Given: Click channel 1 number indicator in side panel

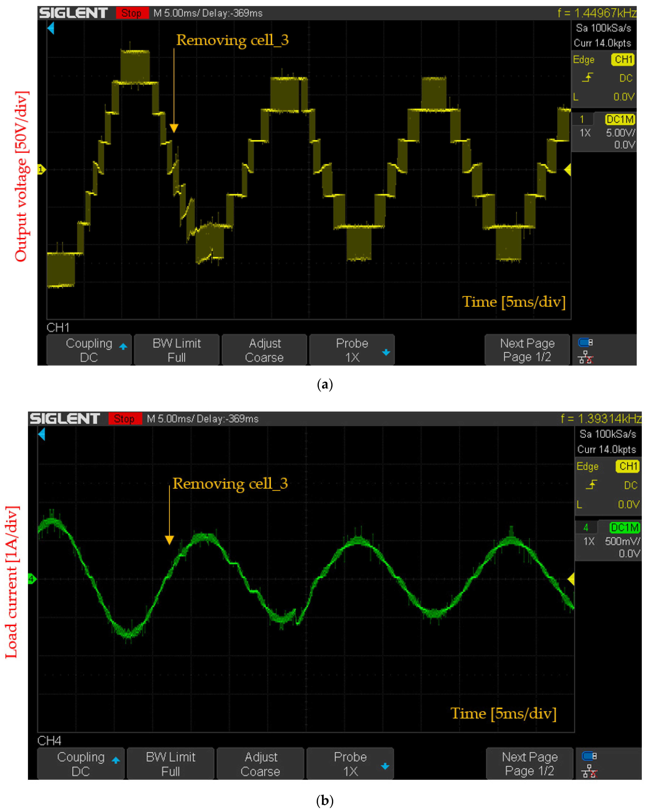Looking at the screenshot, I should (x=582, y=119).
